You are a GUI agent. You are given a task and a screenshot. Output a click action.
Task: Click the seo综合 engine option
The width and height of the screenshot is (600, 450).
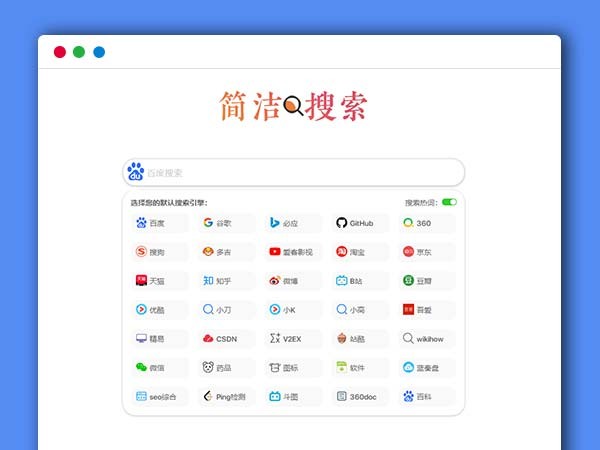(x=159, y=397)
